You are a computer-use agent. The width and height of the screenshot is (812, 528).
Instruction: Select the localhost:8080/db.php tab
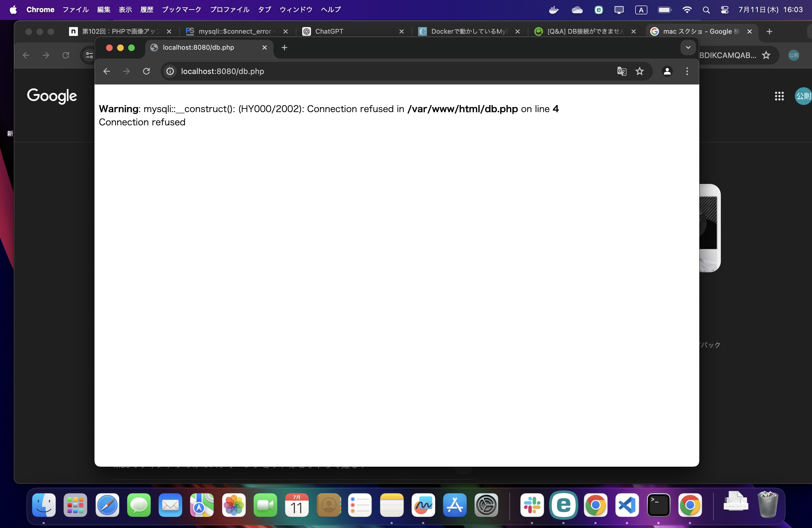point(209,47)
